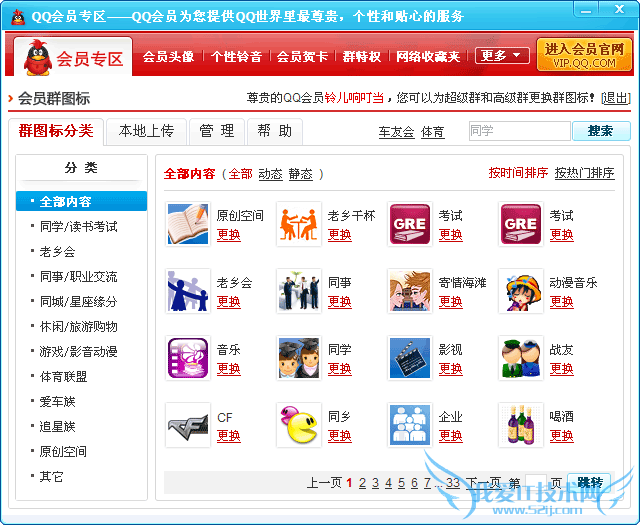Open 网络收藏夹 in the navigation bar

428,56
